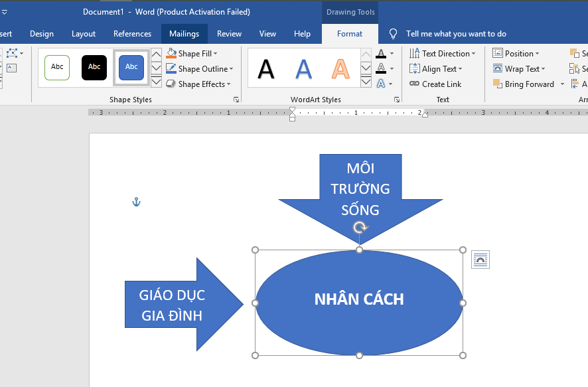Apply the blue WordArt style A
The image size is (588, 387).
click(x=303, y=70)
